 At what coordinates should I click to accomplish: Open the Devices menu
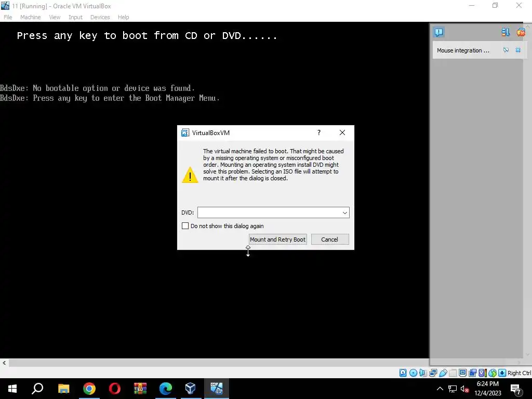(x=100, y=17)
